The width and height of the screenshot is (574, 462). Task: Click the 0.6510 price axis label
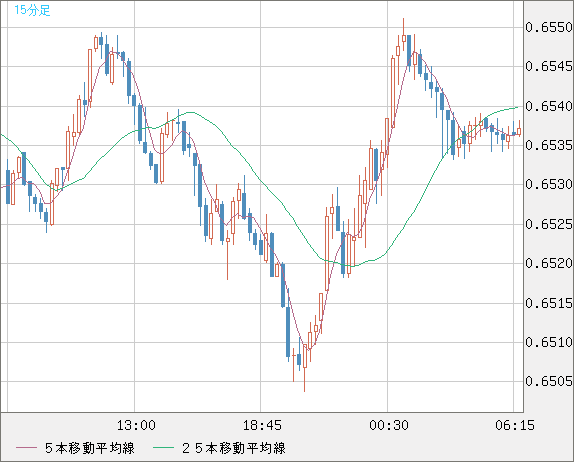click(549, 342)
